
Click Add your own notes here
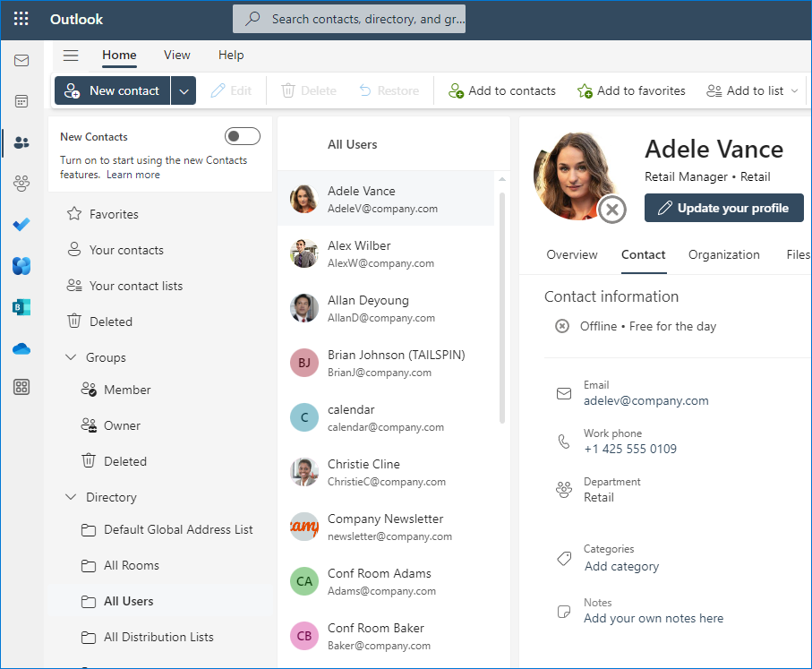pyautogui.click(x=654, y=618)
